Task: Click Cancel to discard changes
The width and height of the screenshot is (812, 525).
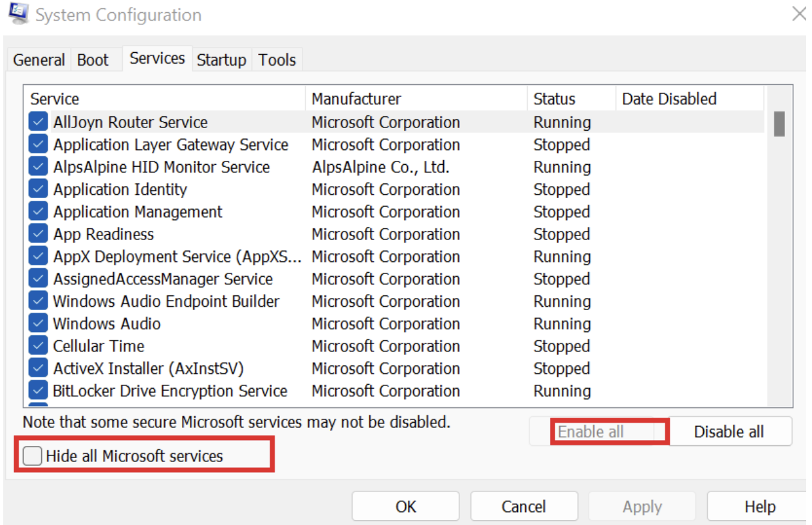Action: pyautogui.click(x=524, y=506)
